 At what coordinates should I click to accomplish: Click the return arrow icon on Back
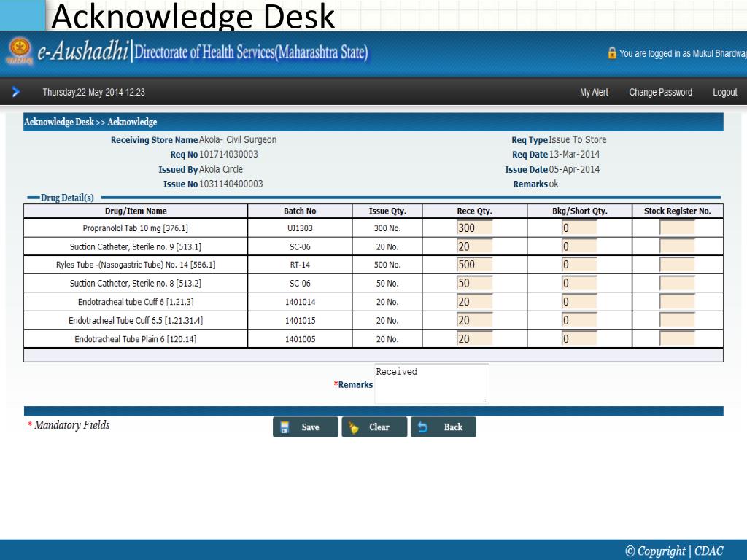coord(423,427)
